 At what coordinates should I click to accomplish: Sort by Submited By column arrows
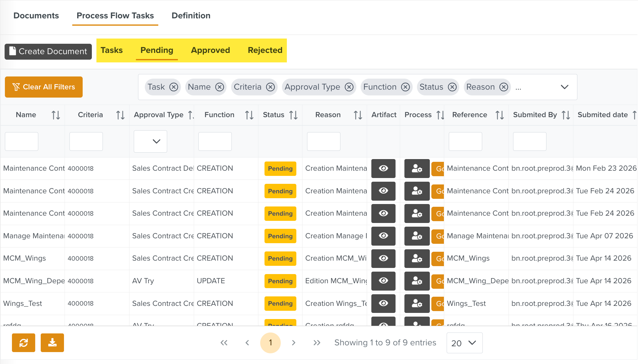[566, 115]
